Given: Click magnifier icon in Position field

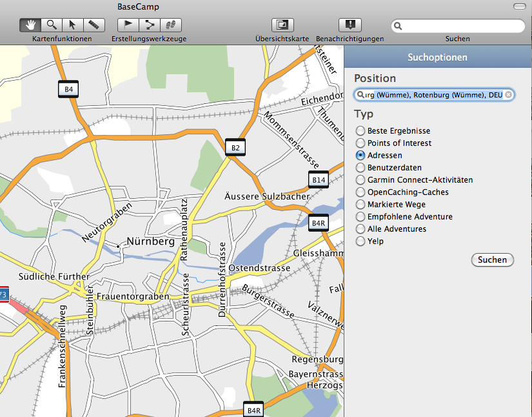Looking at the screenshot, I should tap(360, 95).
